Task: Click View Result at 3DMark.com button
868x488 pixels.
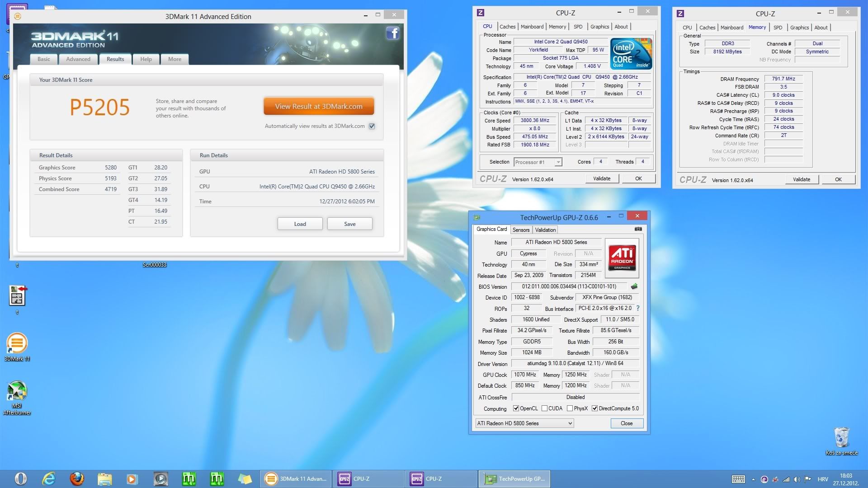Action: point(319,107)
